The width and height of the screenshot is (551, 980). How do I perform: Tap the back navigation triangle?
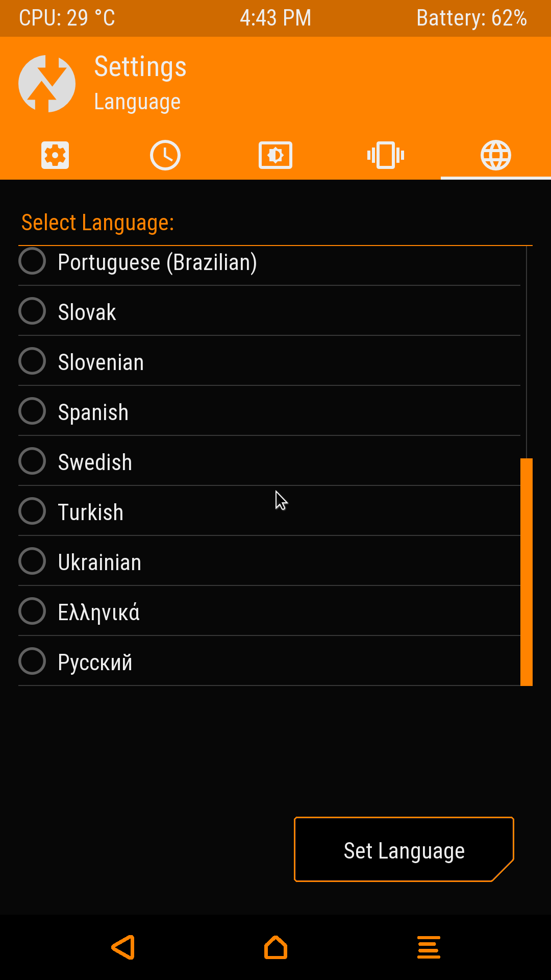123,947
